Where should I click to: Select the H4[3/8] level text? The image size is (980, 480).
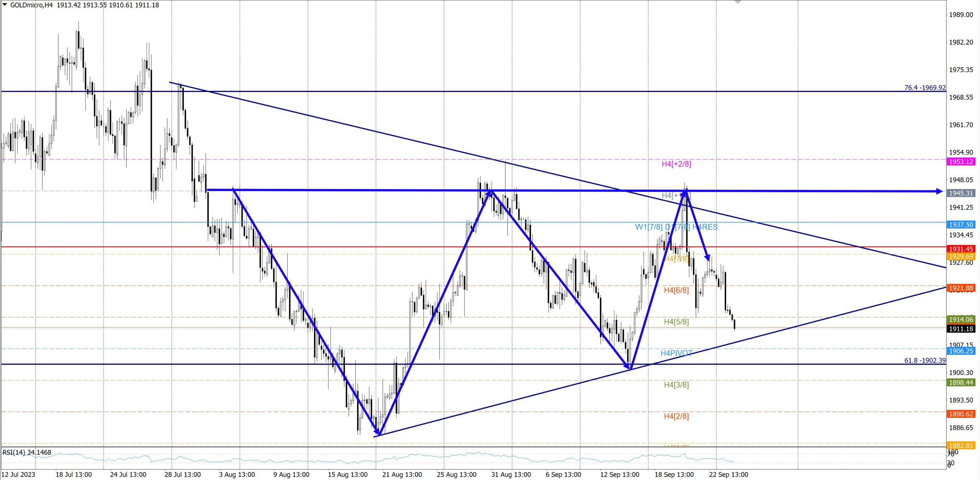tap(676, 385)
